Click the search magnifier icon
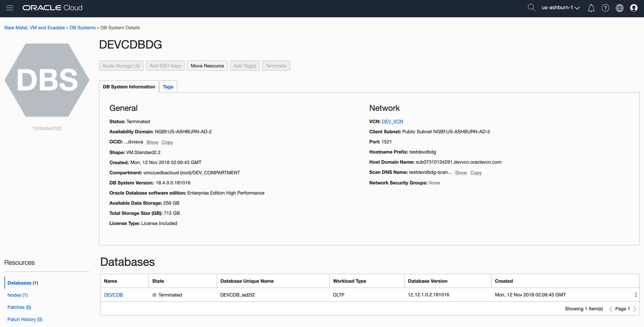 pos(531,8)
